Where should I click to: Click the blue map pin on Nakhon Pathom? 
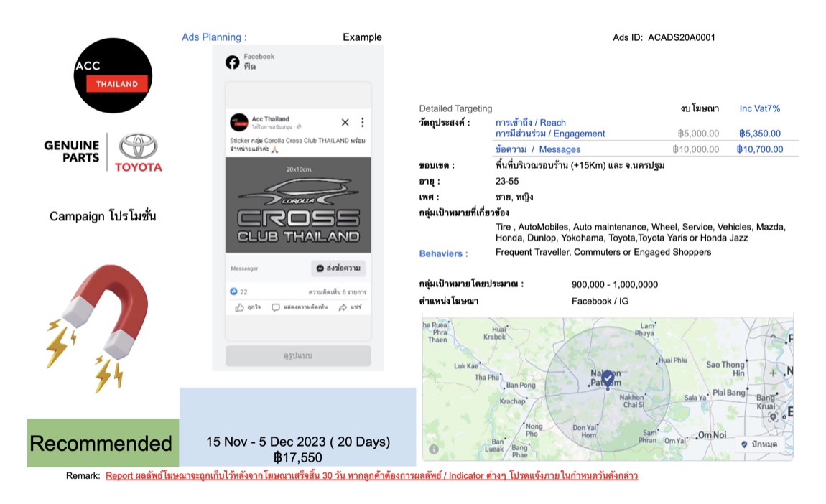coord(608,378)
